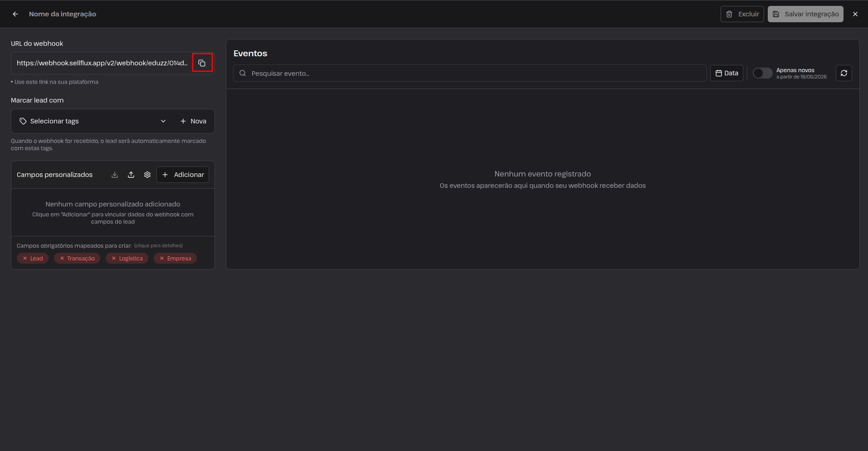Focus the Pesquisar evento search field

point(470,73)
